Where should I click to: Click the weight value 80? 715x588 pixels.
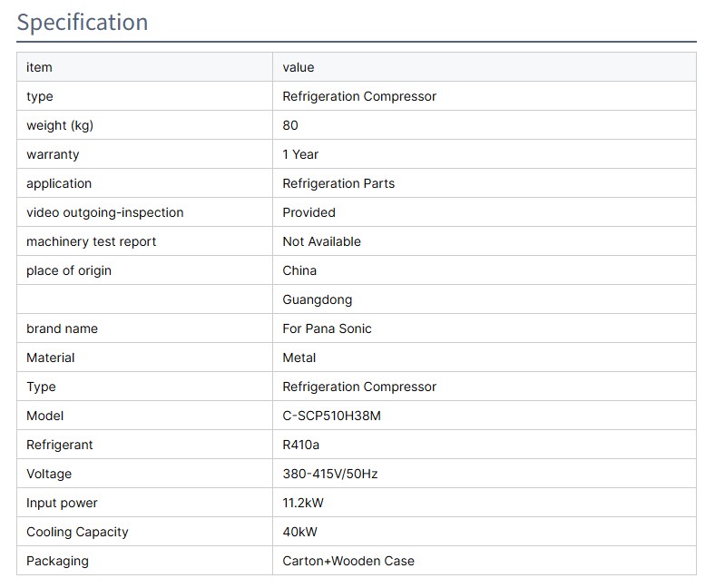pyautogui.click(x=290, y=125)
